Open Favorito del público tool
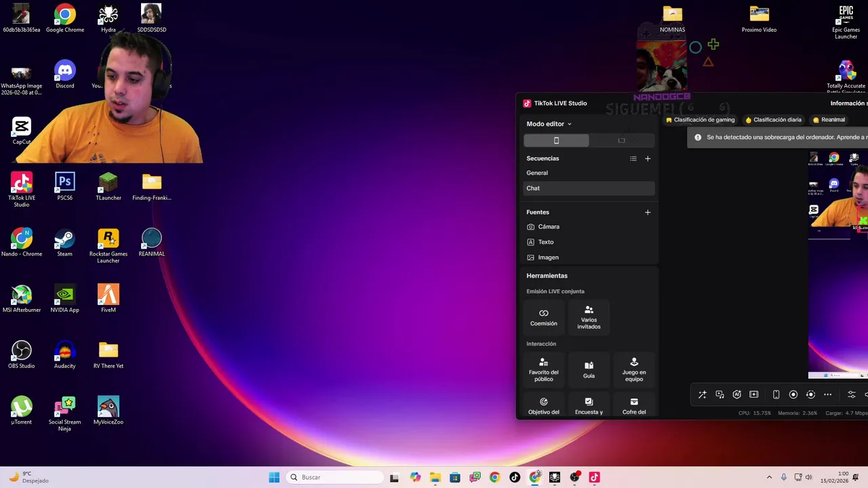Viewport: 868px width, 488px height. [x=544, y=370]
